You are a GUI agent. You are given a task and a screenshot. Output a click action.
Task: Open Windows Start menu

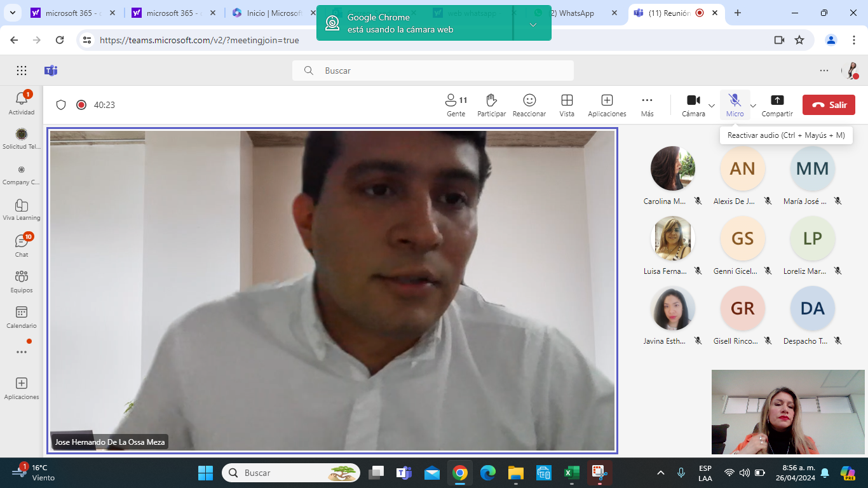click(x=205, y=473)
